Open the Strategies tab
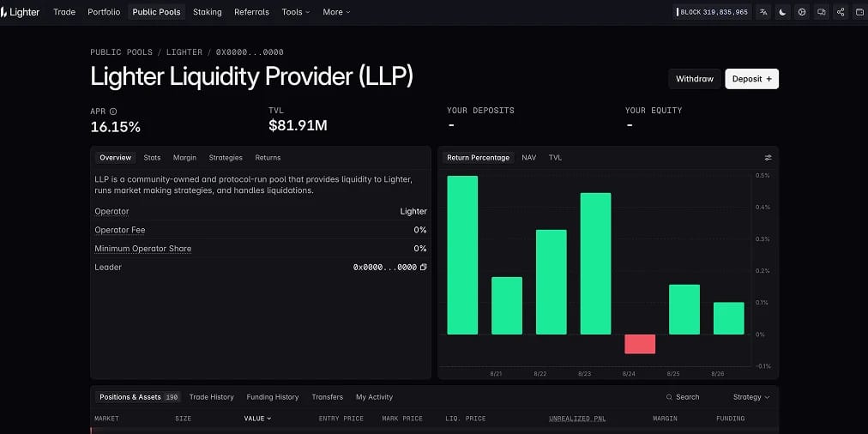 (x=226, y=158)
